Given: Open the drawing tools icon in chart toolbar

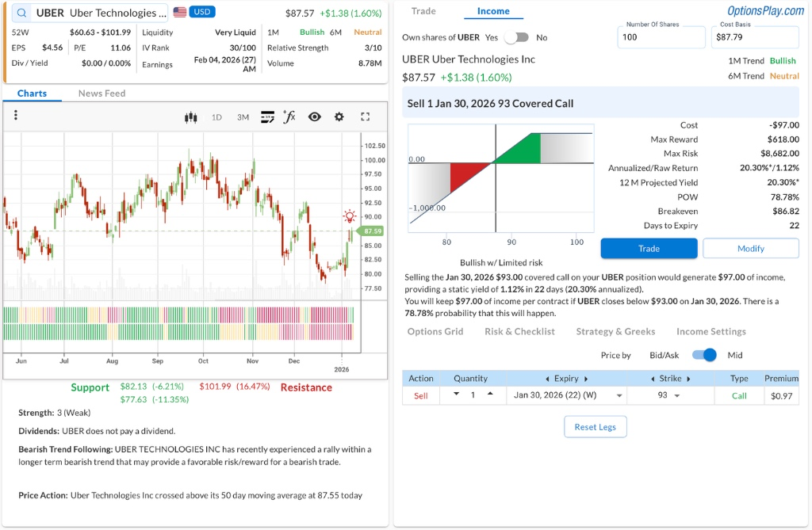Looking at the screenshot, I should [267, 117].
